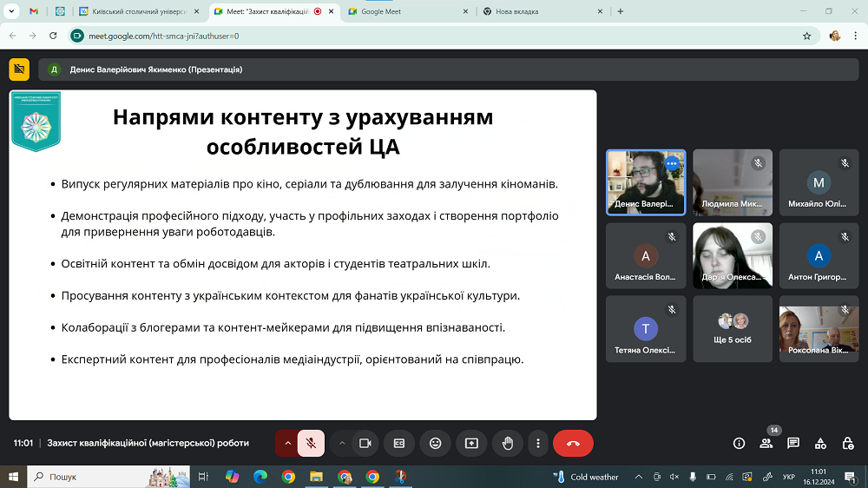Viewport: 868px width, 488px height.
Task: Open more options three-dot menu
Action: point(539,443)
